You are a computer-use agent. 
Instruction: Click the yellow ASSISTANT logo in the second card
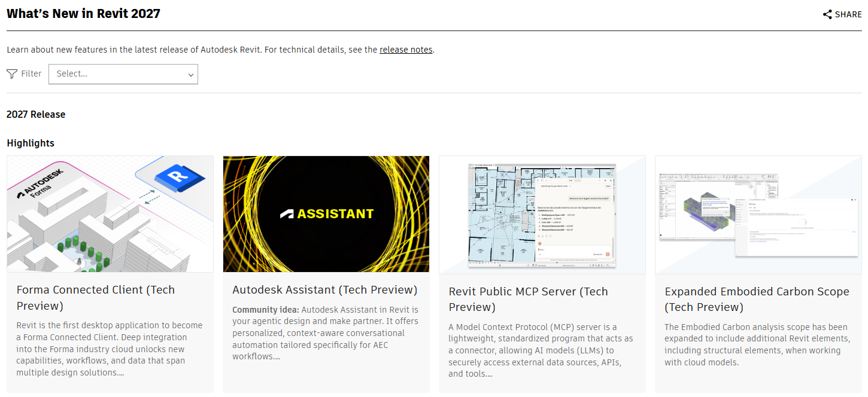click(x=326, y=213)
